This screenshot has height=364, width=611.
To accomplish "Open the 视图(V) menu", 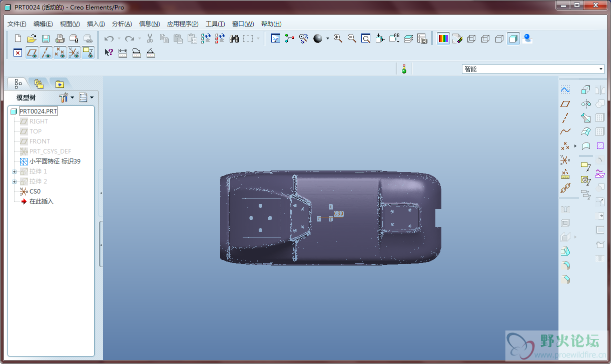I will (70, 24).
